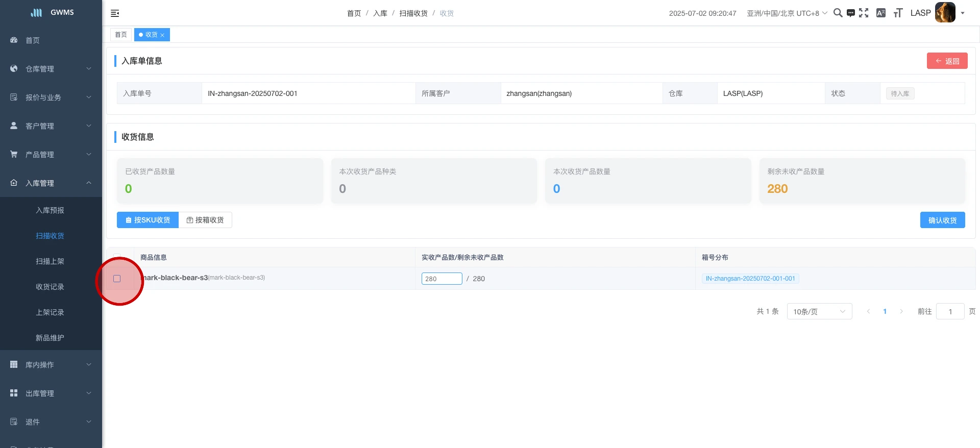Click the 确认收货 button
The height and width of the screenshot is (448, 980).
[x=942, y=220]
